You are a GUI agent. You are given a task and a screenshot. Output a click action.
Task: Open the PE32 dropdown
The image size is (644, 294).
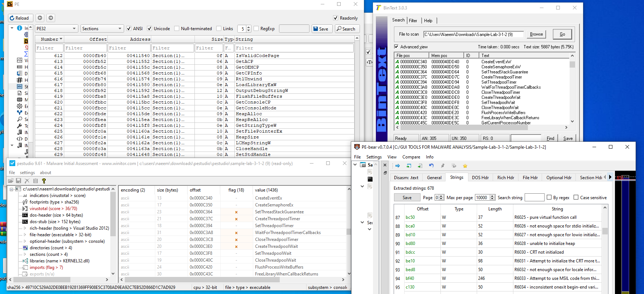pos(56,29)
